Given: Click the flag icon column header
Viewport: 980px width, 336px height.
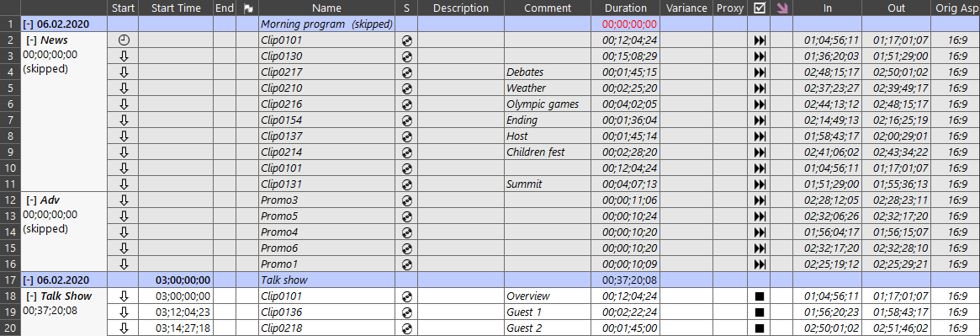Looking at the screenshot, I should click(x=247, y=8).
